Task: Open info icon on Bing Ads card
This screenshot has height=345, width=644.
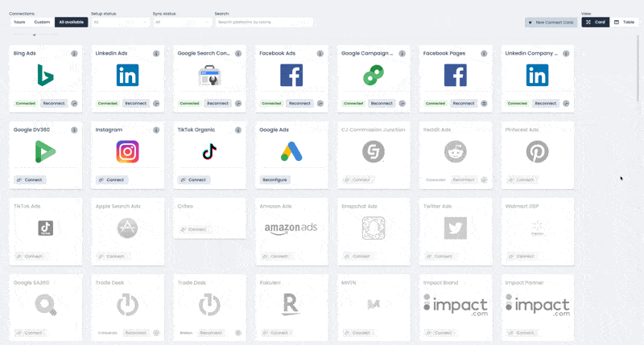Action: [74, 53]
